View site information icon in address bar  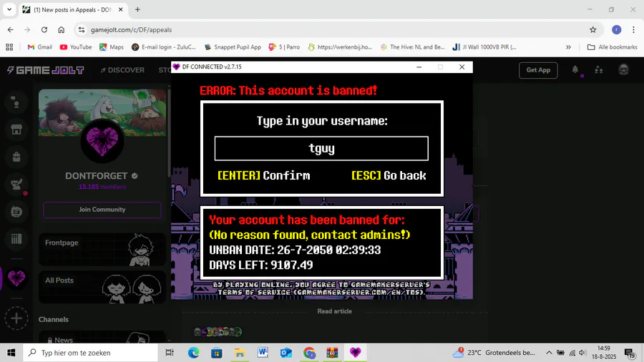(x=82, y=29)
